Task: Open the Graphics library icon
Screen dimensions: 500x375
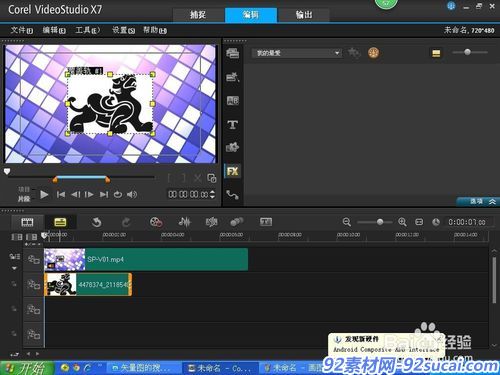Action: pyautogui.click(x=233, y=147)
